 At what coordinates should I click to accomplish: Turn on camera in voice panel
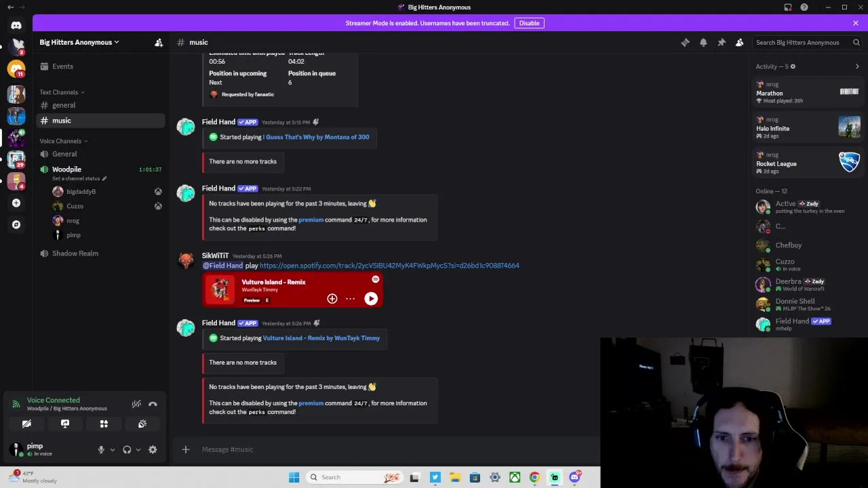tap(26, 424)
